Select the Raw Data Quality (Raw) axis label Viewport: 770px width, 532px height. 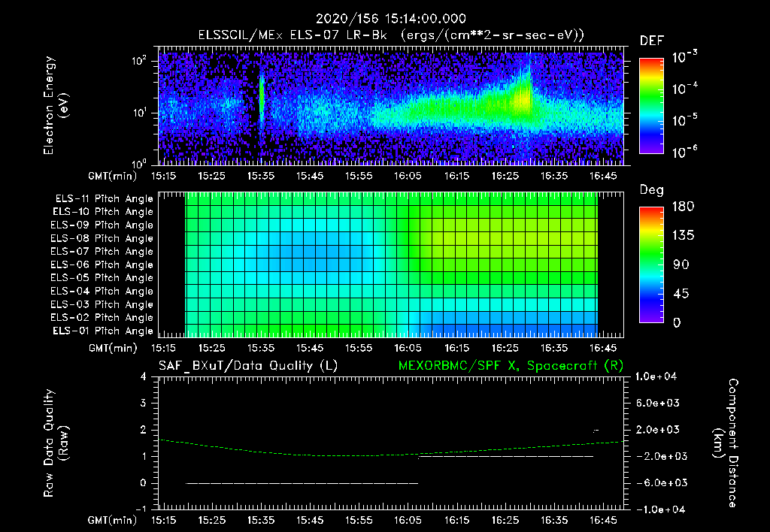click(56, 443)
